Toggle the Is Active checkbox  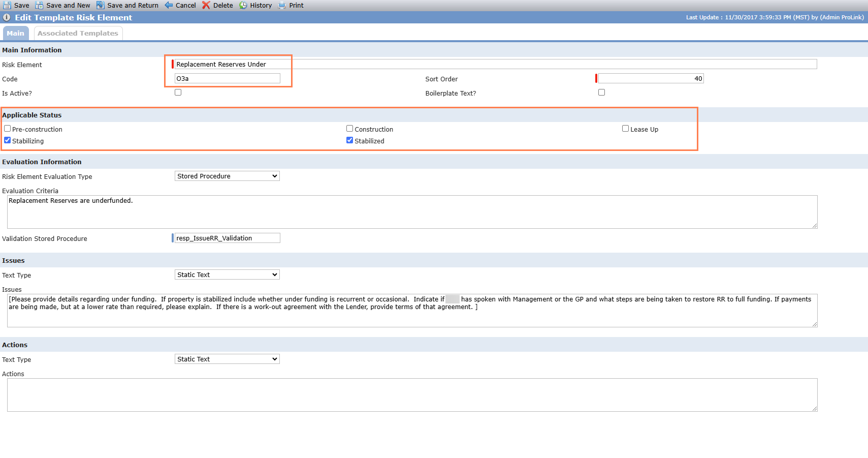(178, 93)
